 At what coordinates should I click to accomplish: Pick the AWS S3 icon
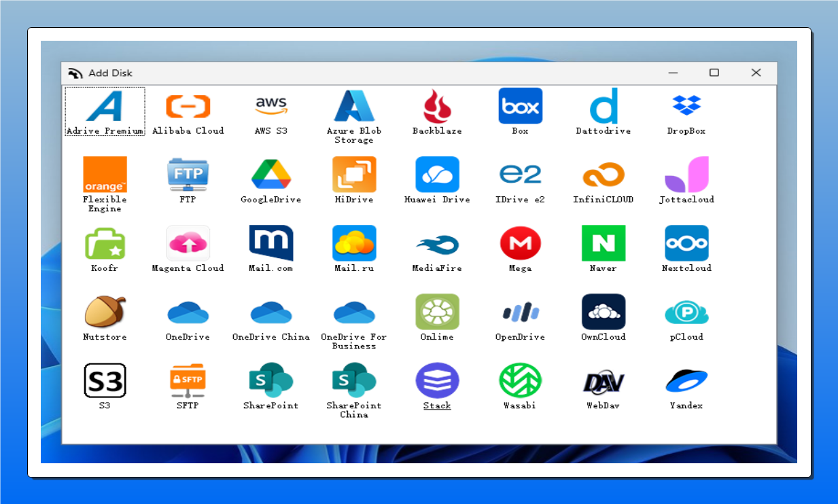271,106
